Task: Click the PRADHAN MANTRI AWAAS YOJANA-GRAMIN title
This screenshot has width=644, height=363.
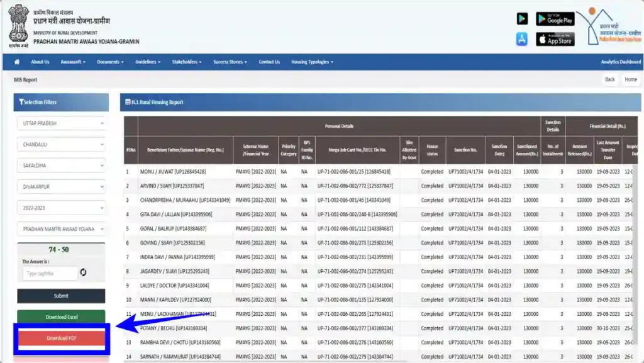Action: [x=86, y=42]
